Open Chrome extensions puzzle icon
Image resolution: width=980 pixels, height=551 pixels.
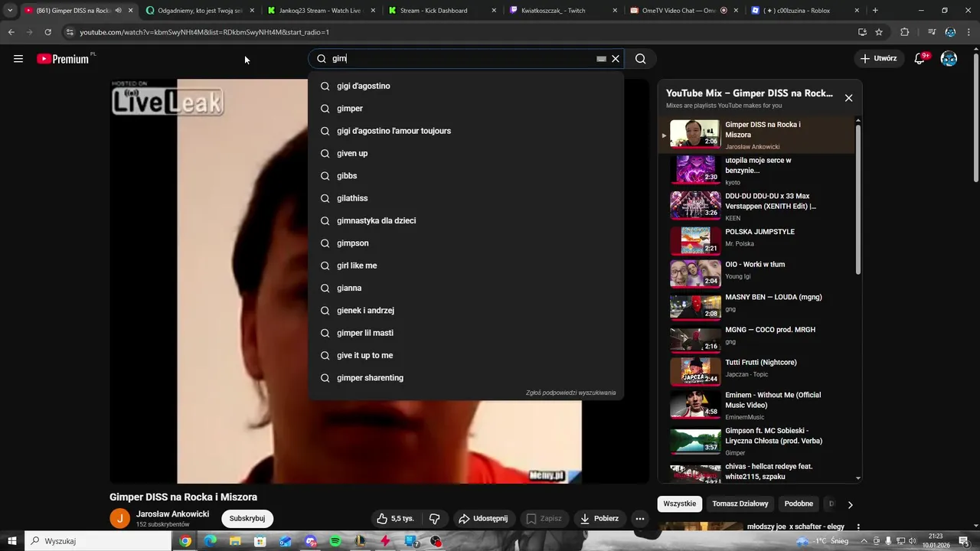point(905,32)
